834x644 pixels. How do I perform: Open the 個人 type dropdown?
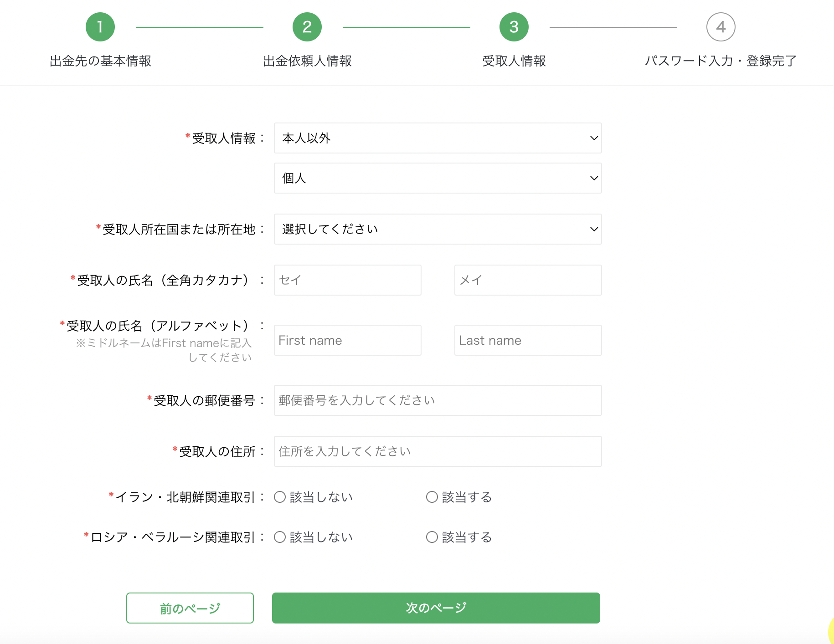438,178
